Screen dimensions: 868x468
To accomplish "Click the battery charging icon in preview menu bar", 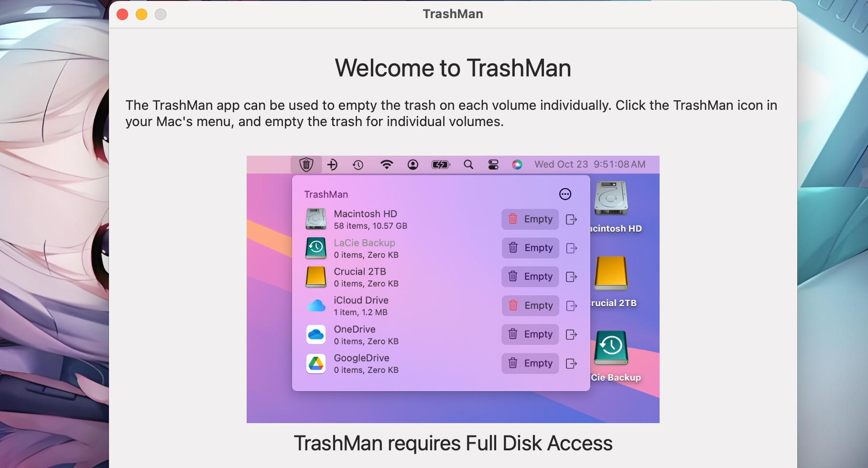I will click(x=441, y=165).
